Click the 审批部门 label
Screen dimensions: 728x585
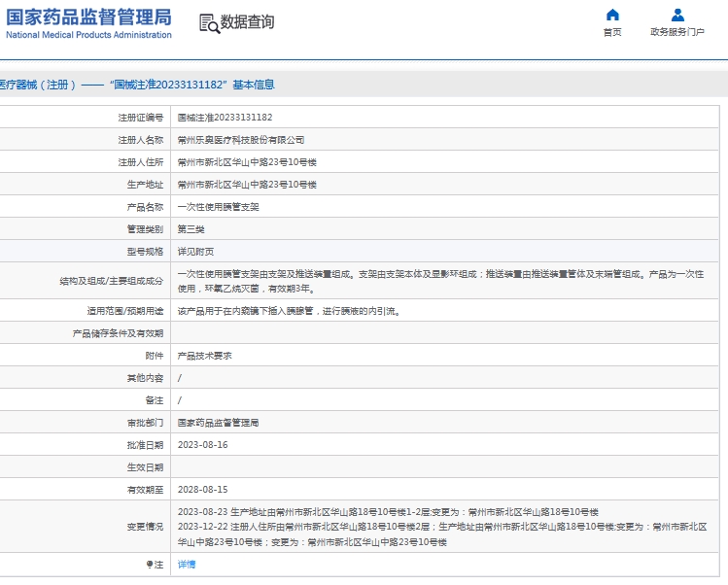146,423
